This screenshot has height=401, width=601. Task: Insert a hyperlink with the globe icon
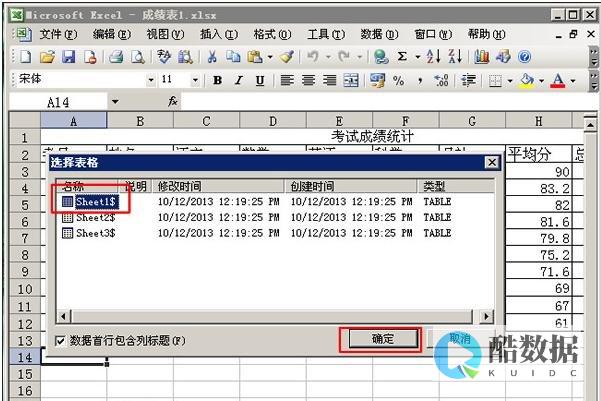tap(381, 57)
